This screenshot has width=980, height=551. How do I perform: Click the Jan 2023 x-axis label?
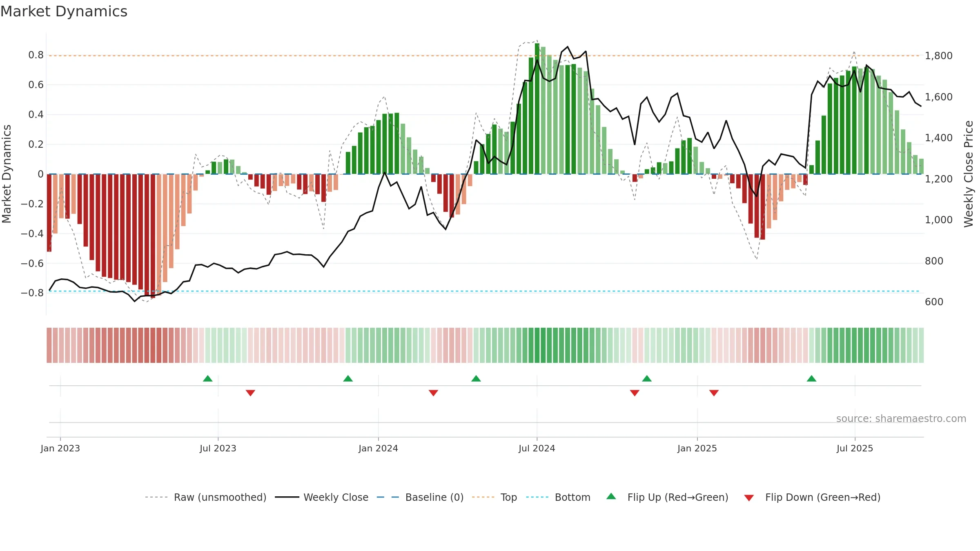click(x=60, y=448)
